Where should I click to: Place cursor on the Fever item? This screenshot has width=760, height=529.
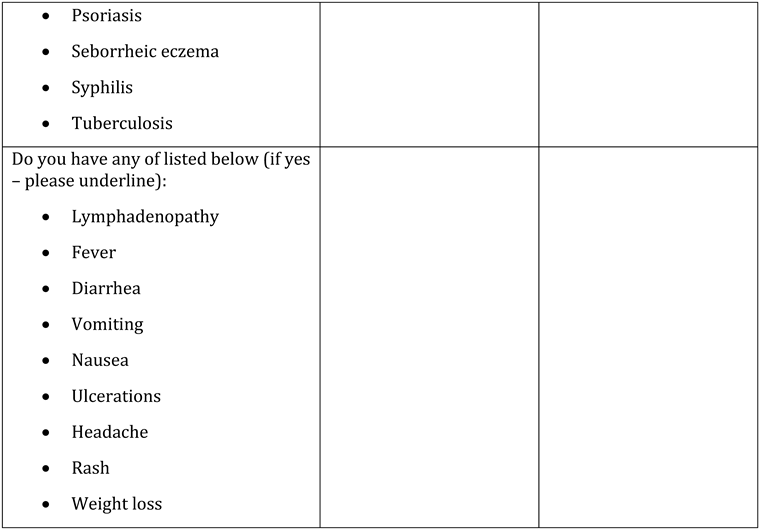pos(93,253)
